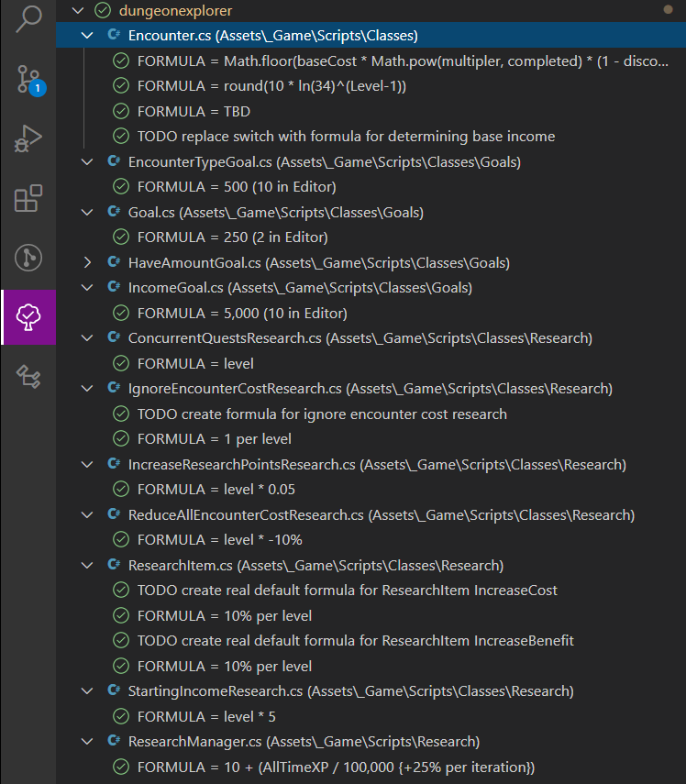Open the Extensions view

point(28,199)
